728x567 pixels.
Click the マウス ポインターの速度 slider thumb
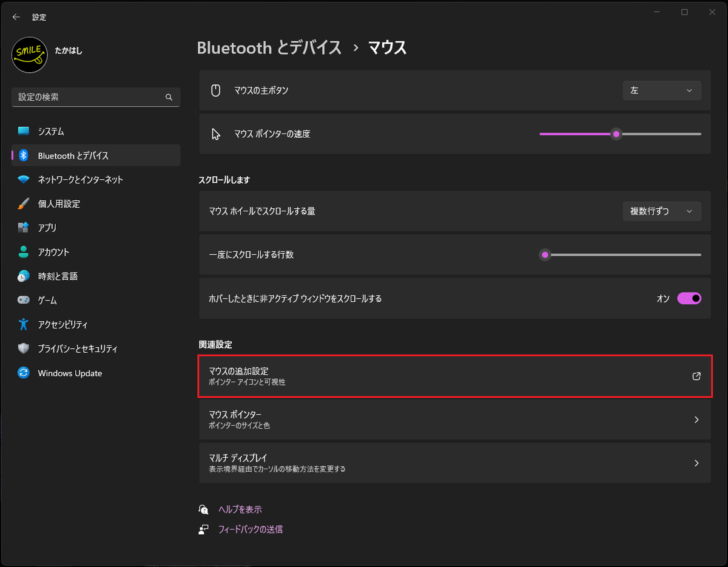click(616, 134)
